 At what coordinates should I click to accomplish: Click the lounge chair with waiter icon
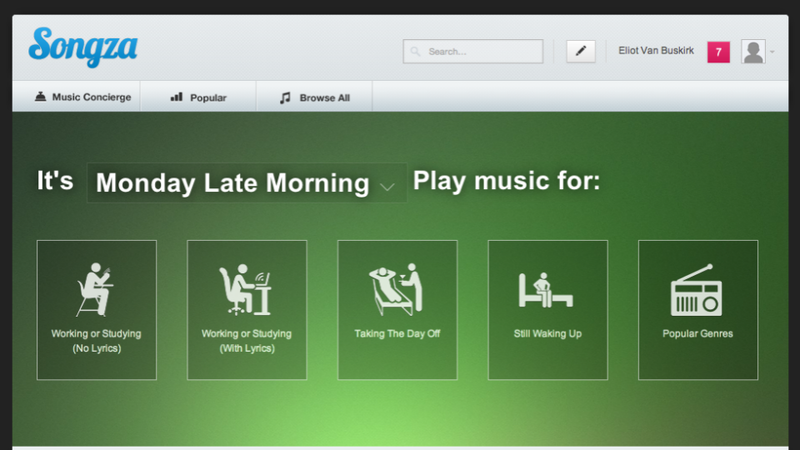point(396,289)
